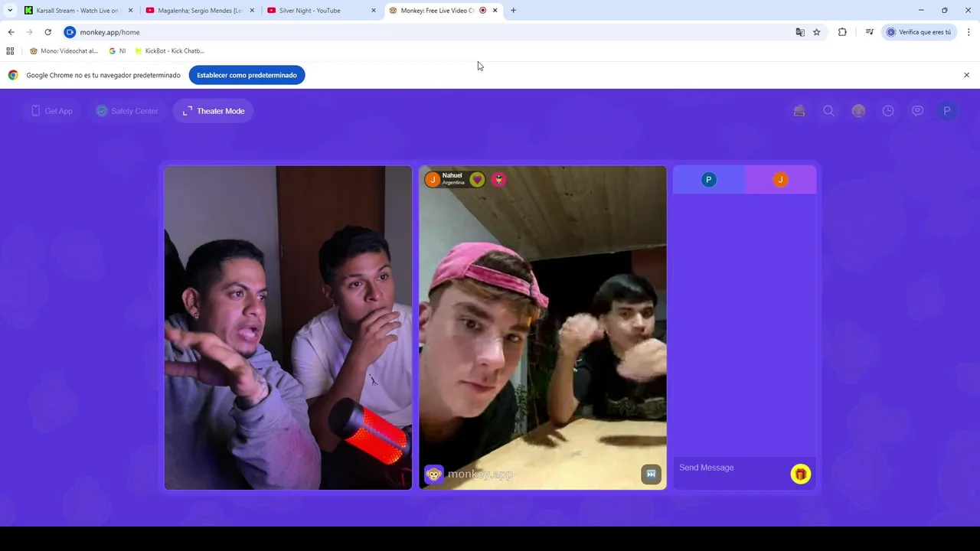This screenshot has width=980, height=551.
Task: Close the Karsall Stream tab
Action: tap(130, 11)
